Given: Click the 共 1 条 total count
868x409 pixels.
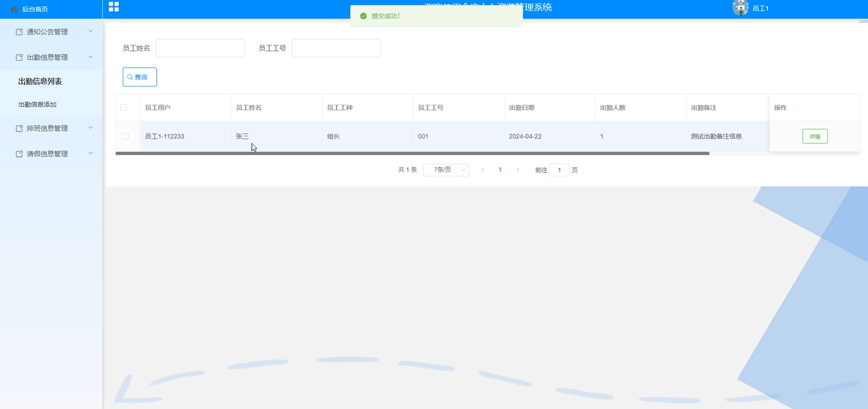Looking at the screenshot, I should click(x=407, y=170).
